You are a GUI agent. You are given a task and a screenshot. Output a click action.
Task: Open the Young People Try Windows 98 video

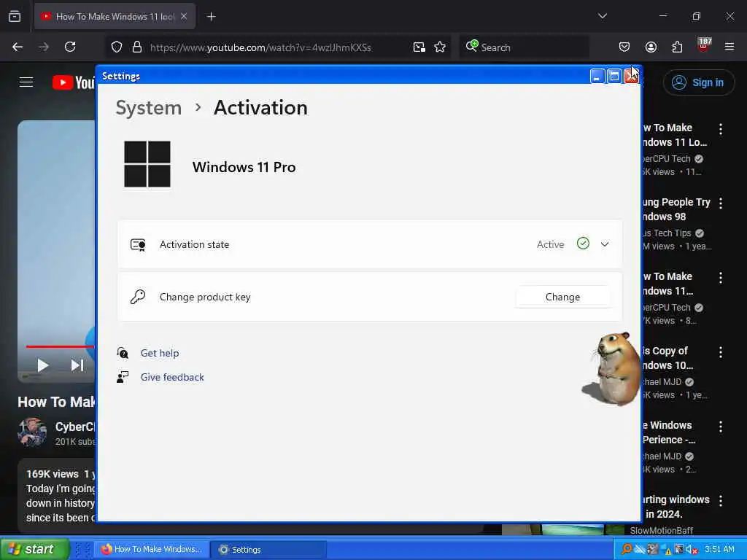pyautogui.click(x=676, y=209)
